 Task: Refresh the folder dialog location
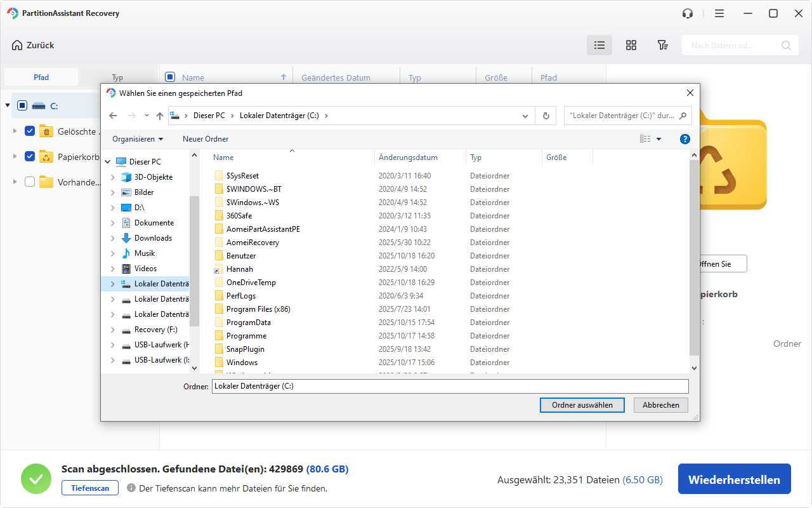[546, 116]
